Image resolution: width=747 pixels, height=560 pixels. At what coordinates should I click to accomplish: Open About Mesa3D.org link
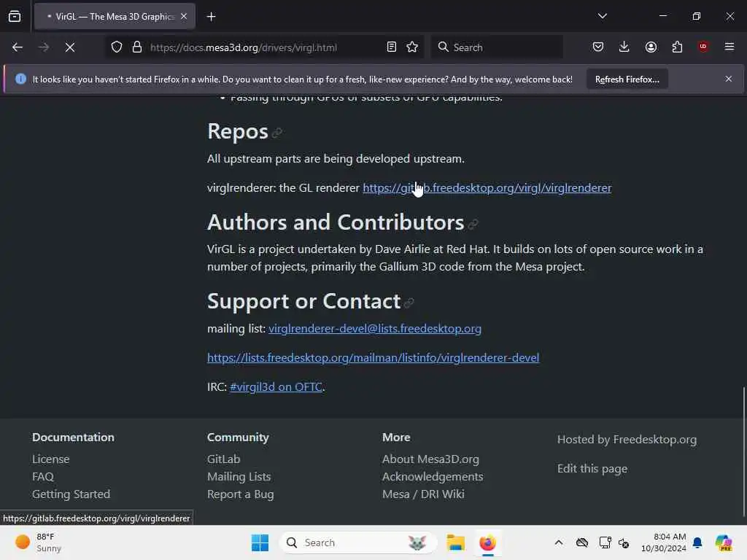[430, 459]
